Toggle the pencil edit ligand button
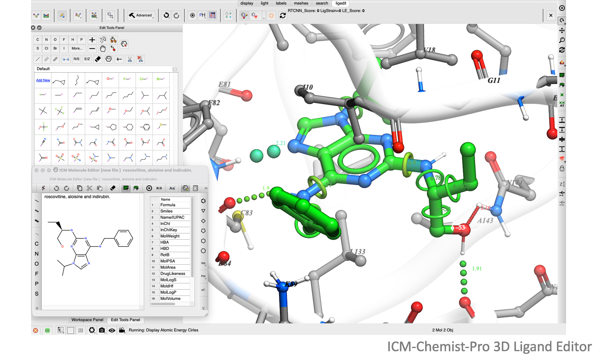 62,16
